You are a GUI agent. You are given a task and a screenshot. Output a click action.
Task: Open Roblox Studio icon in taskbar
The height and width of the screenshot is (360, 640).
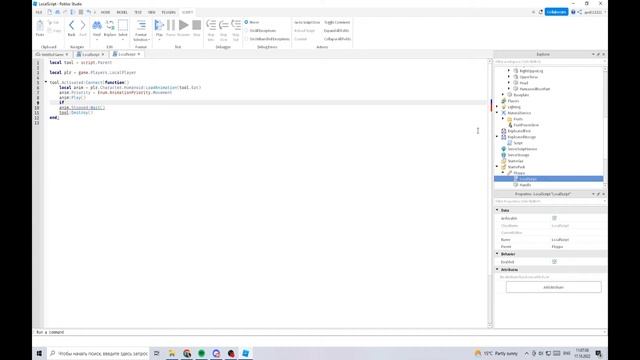pyautogui.click(x=246, y=353)
